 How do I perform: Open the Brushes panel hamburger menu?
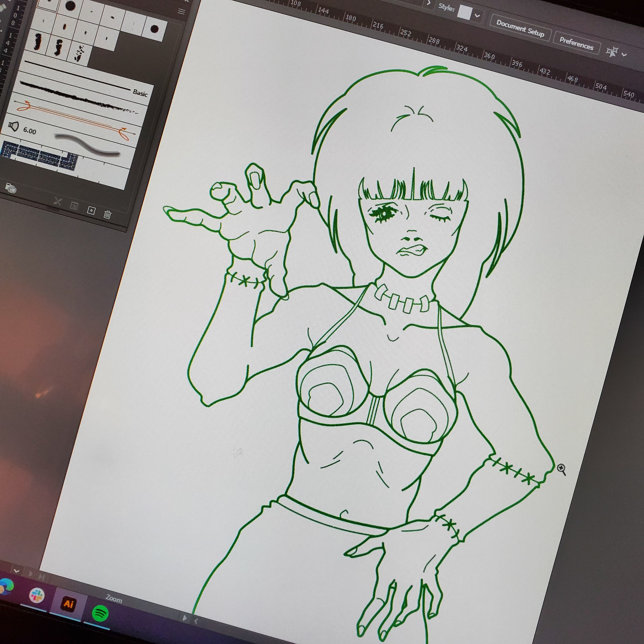point(181,12)
